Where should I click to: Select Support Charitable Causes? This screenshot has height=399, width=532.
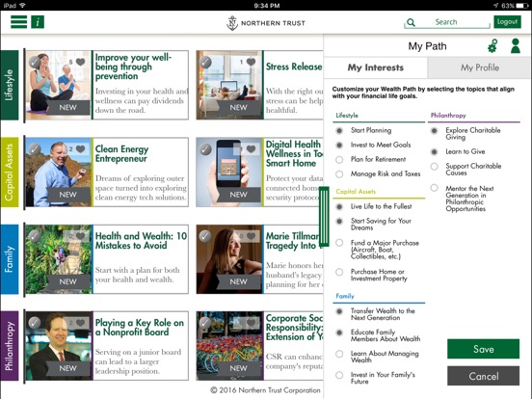click(435, 166)
